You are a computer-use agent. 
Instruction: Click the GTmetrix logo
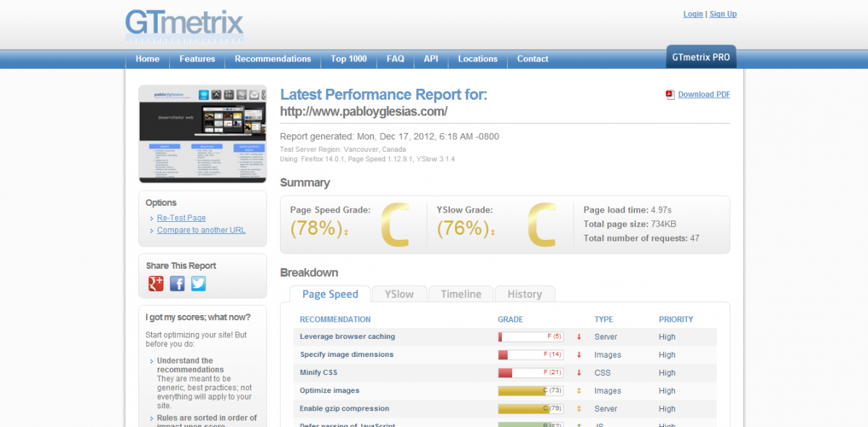[x=184, y=25]
